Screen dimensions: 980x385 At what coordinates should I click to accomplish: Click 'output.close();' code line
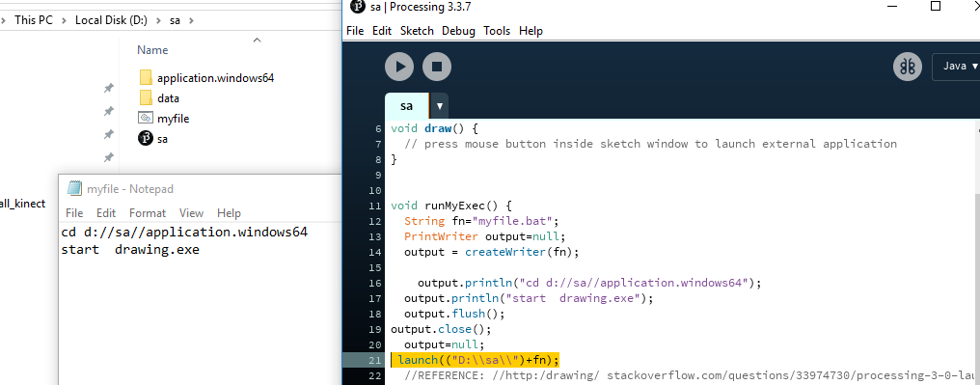tap(441, 329)
